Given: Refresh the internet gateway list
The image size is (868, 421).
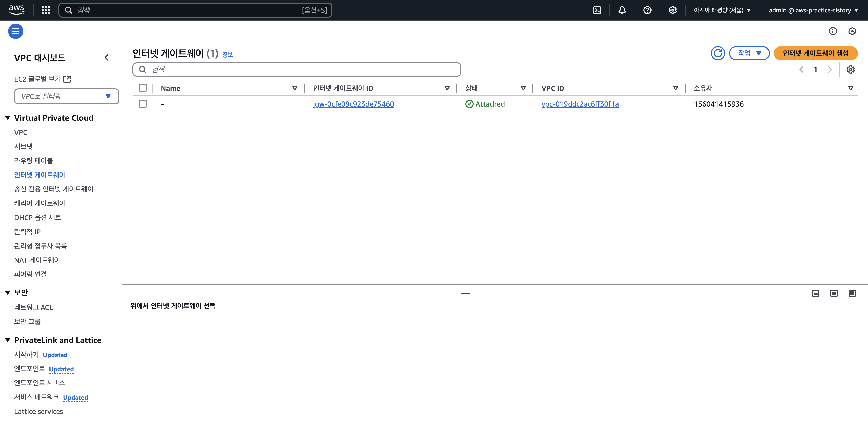Looking at the screenshot, I should [x=717, y=53].
